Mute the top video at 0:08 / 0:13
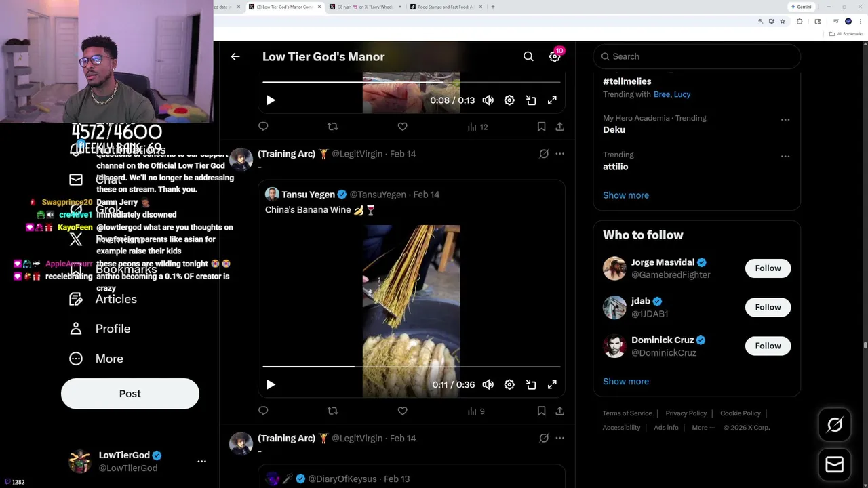This screenshot has height=488, width=868. [x=488, y=100]
